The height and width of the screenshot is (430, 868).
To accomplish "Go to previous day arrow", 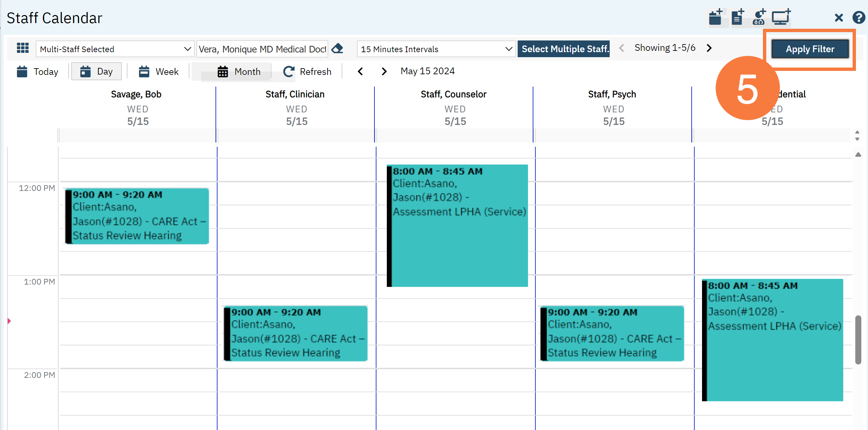I will (360, 71).
